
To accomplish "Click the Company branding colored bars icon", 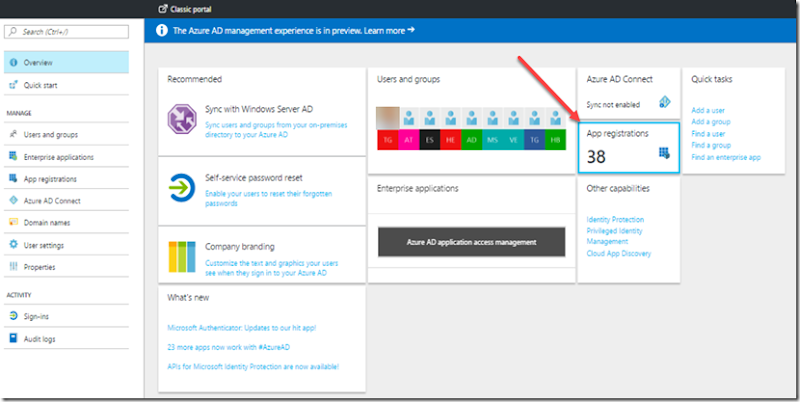I will 182,257.
